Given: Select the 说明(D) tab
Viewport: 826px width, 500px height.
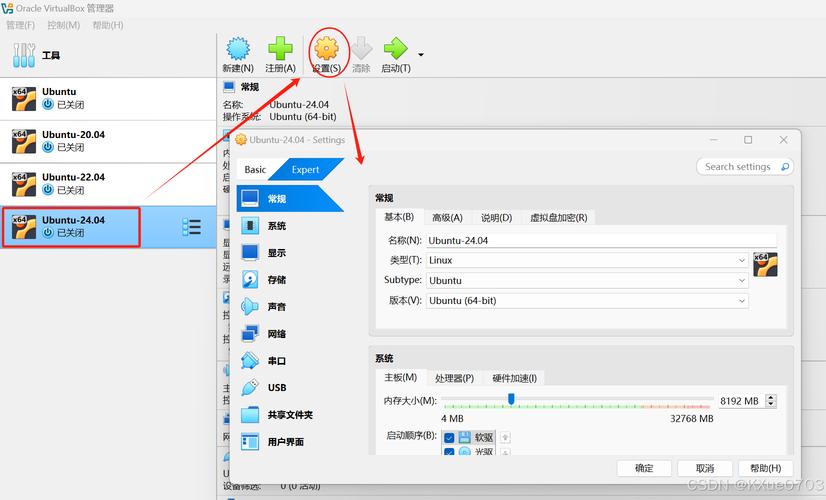Looking at the screenshot, I should tap(496, 218).
